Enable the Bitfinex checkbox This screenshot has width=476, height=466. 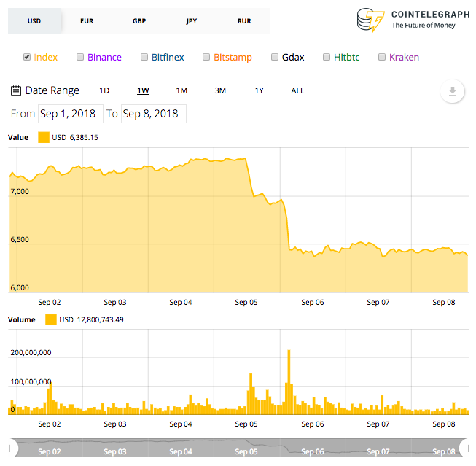click(144, 57)
